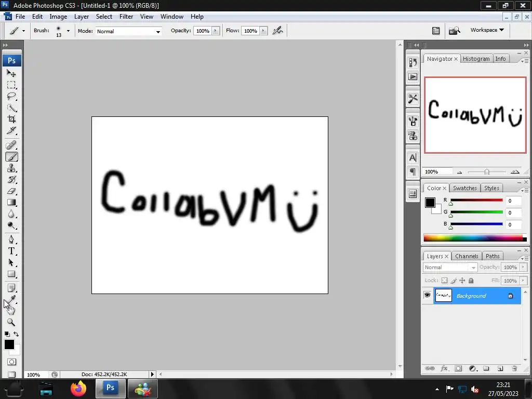Delete layer with trash button
The width and height of the screenshot is (532, 399).
(514, 368)
